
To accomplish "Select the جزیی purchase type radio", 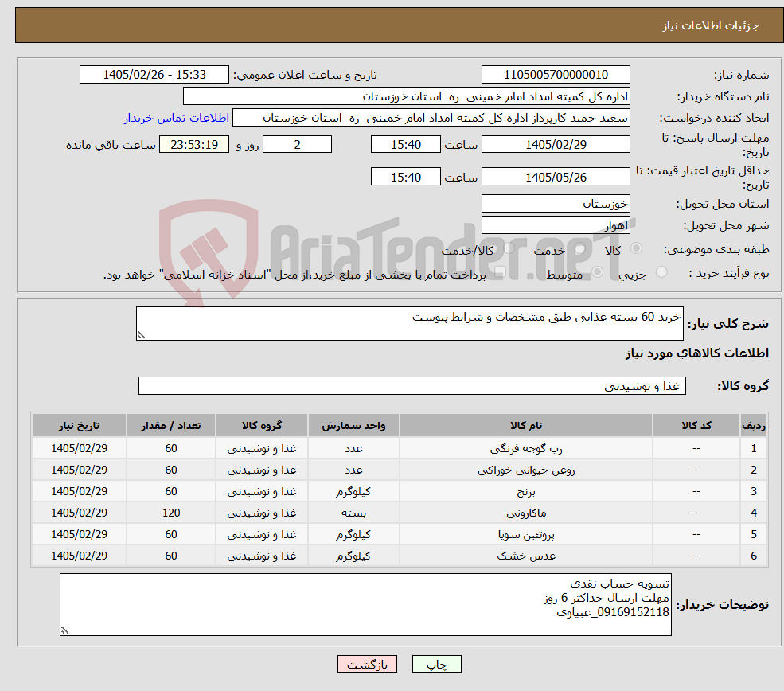I will tap(661, 272).
